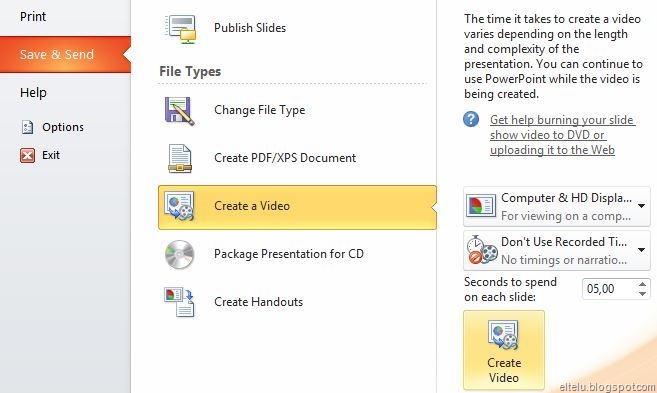Decrease seconds per slide with down arrow
657x393 pixels.
(x=643, y=294)
